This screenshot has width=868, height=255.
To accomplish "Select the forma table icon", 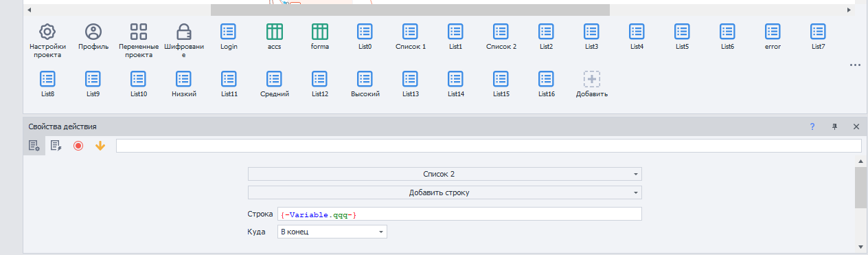I will 319,32.
